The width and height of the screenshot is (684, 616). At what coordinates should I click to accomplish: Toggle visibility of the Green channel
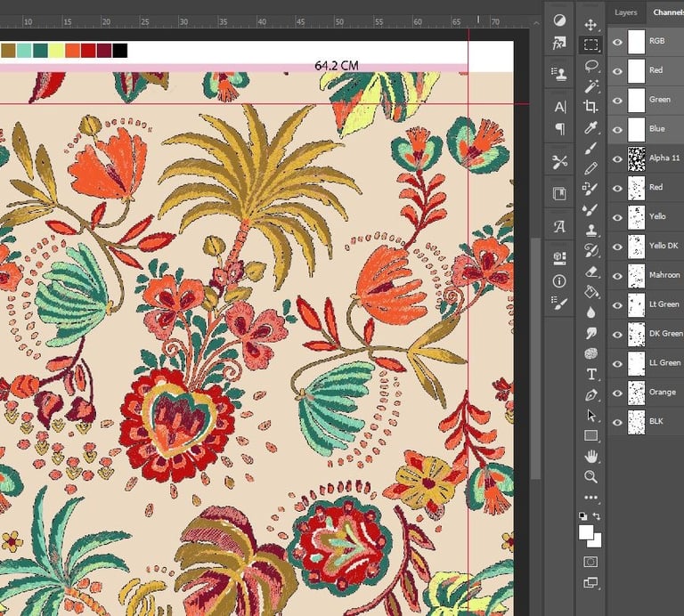click(x=617, y=101)
